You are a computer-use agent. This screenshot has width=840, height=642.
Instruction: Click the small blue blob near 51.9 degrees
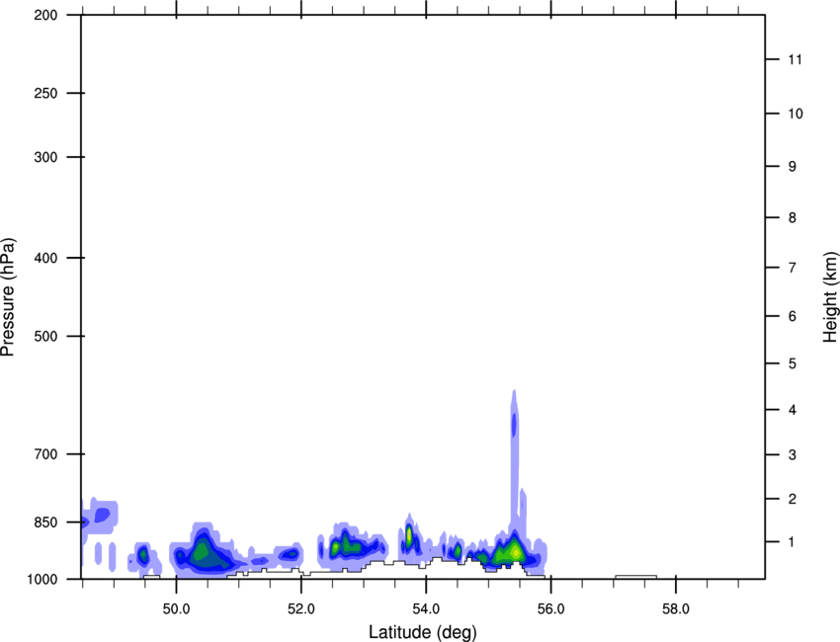click(290, 554)
